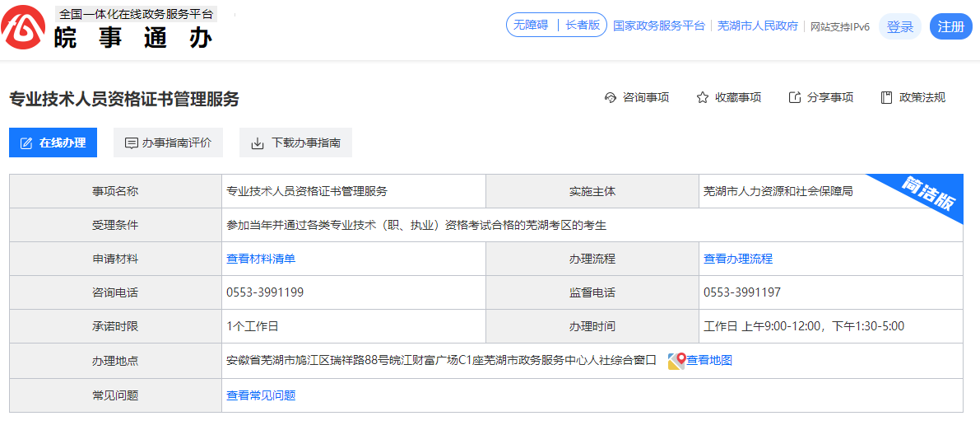The width and height of the screenshot is (980, 430).
Task: Click the download icon in 下载办事指南
Action: coord(258,143)
